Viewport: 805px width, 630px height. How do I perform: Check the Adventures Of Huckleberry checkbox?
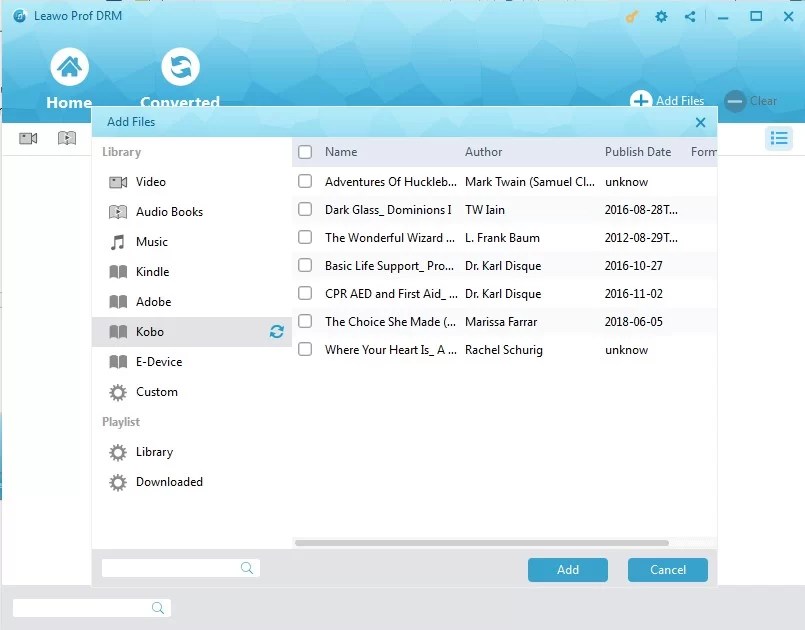(x=305, y=182)
